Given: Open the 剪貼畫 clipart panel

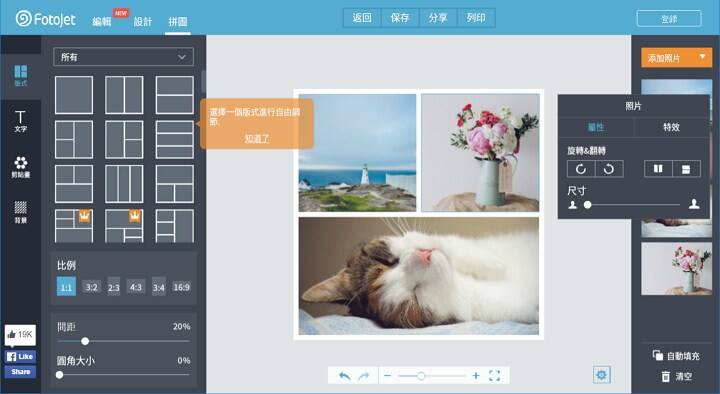Looking at the screenshot, I should [20, 167].
